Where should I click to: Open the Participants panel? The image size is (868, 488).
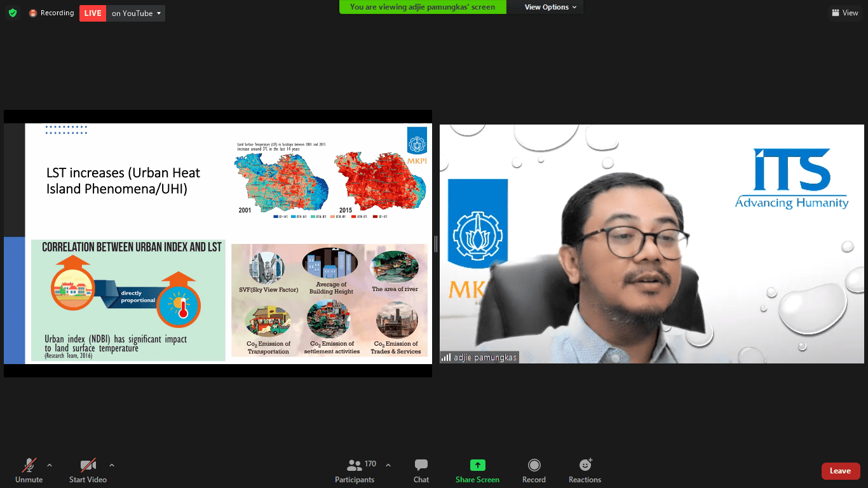coord(355,471)
